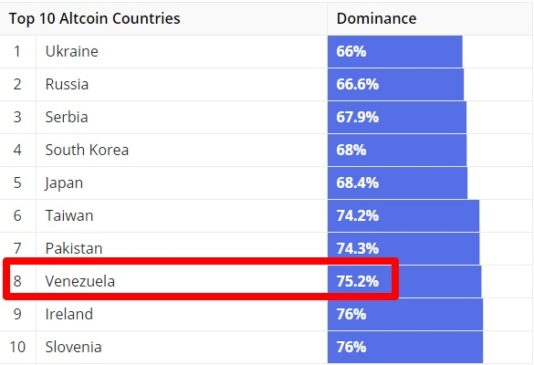Click the Serbia row label
The width and height of the screenshot is (534, 365).
tap(66, 117)
